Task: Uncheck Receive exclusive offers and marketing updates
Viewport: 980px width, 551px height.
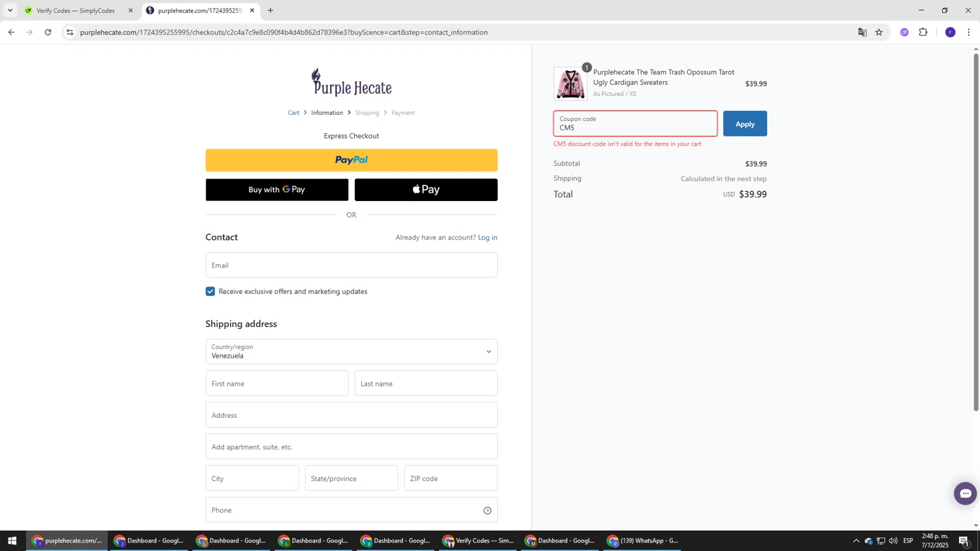Action: point(210,292)
